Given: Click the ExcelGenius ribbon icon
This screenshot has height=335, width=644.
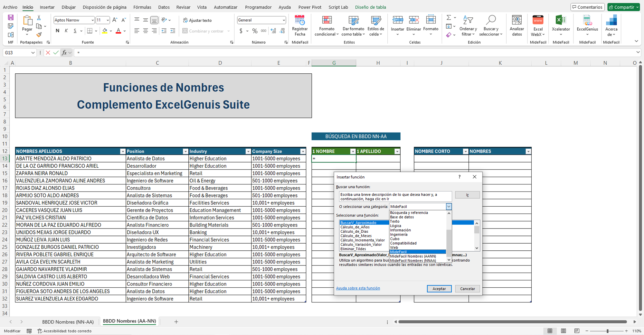Looking at the screenshot, I should pos(587,21).
